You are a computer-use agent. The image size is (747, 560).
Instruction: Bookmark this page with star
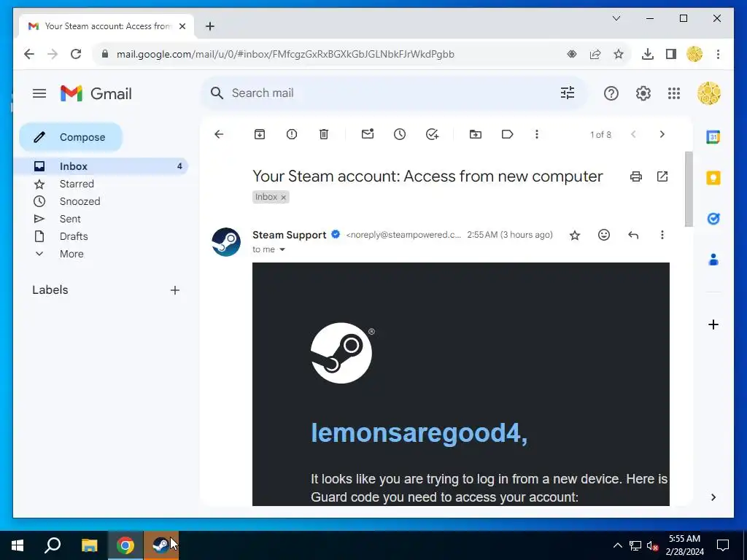point(619,54)
